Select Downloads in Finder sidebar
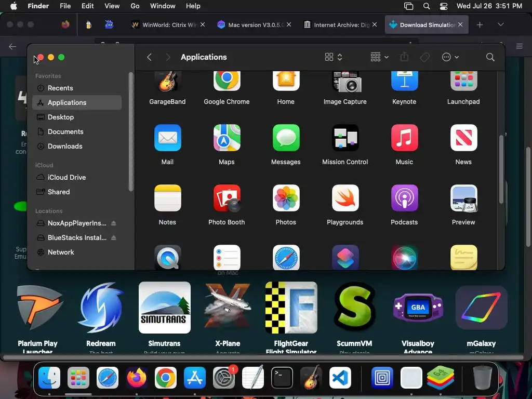This screenshot has width=532, height=399. (77, 146)
